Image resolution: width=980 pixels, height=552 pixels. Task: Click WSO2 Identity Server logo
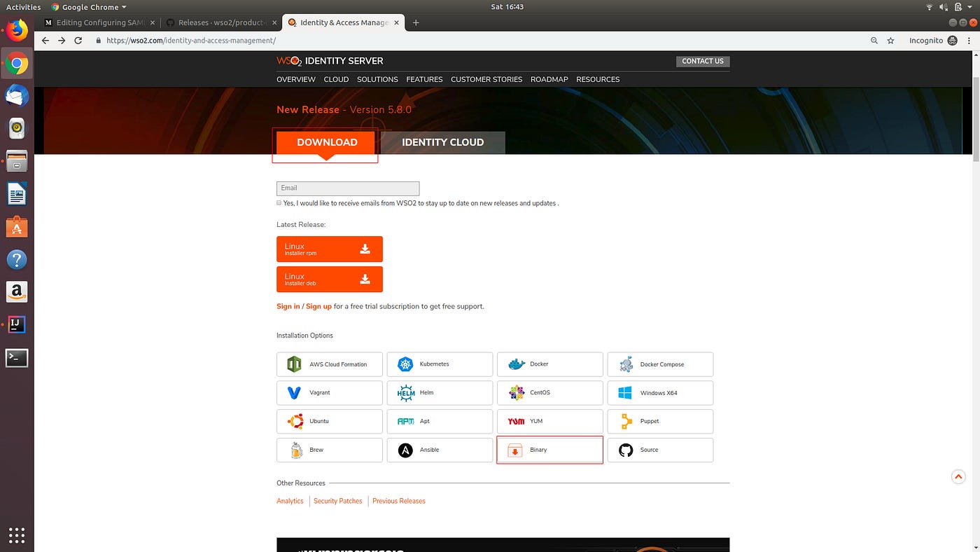click(x=330, y=61)
